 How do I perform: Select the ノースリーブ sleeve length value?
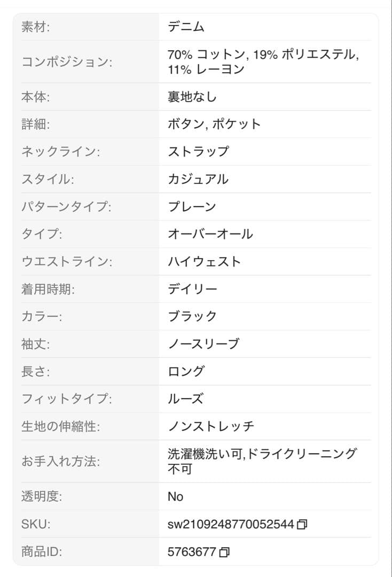203,344
